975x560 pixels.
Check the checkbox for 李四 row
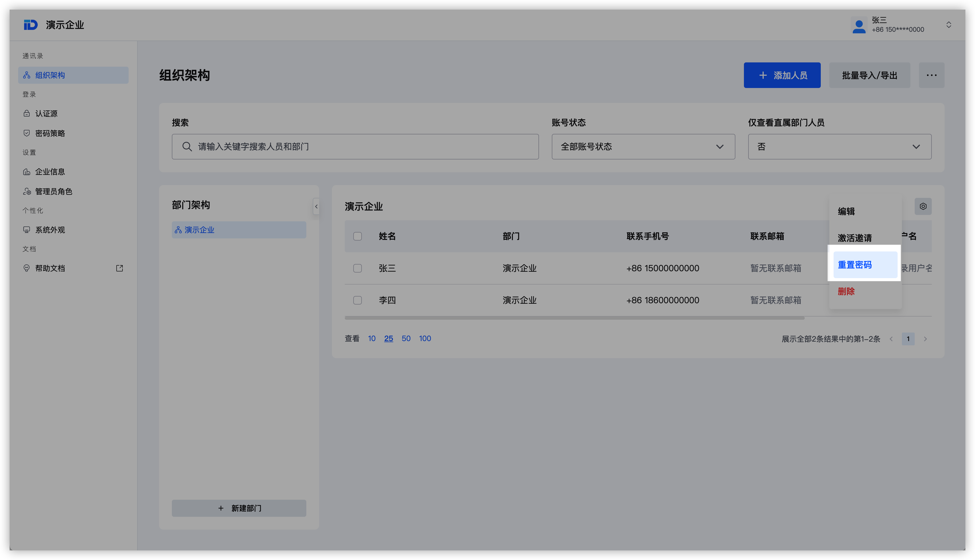[358, 300]
